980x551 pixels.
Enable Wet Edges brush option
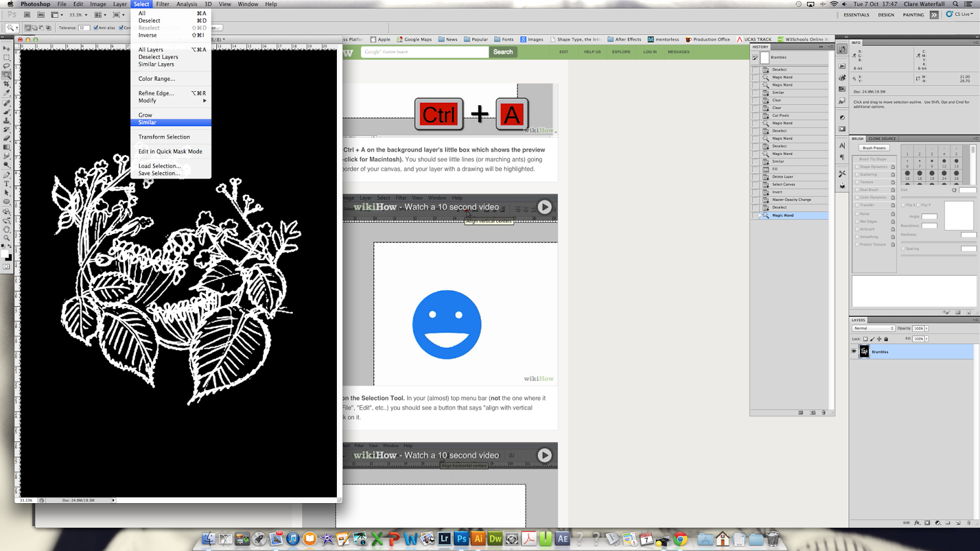(x=857, y=222)
